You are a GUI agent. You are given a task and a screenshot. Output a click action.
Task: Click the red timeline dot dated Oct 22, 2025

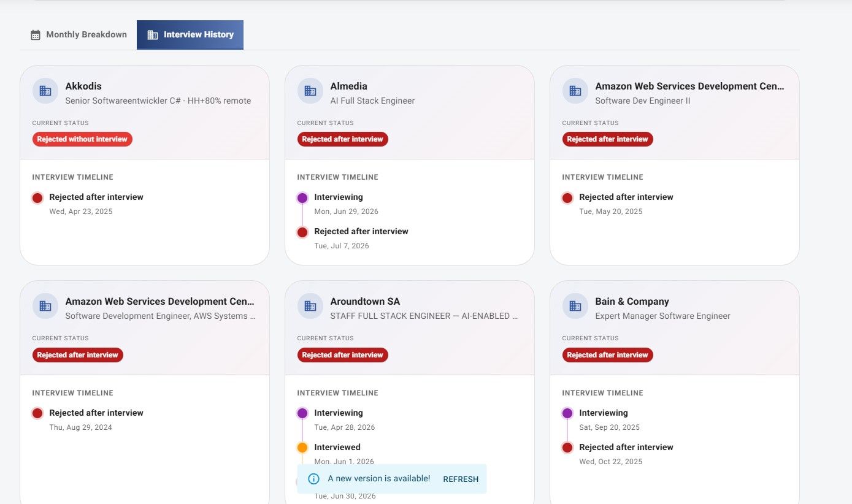pyautogui.click(x=567, y=448)
